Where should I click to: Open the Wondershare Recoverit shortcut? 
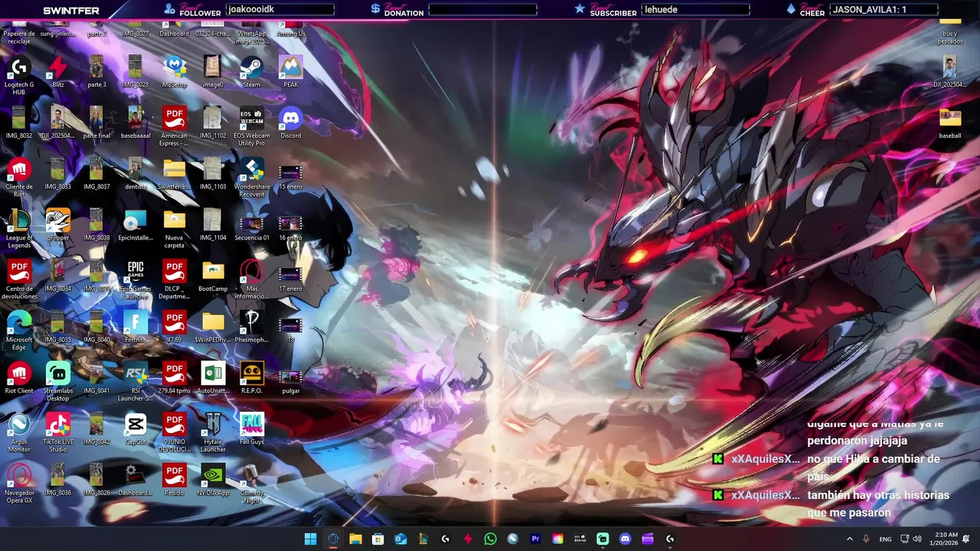click(x=252, y=178)
